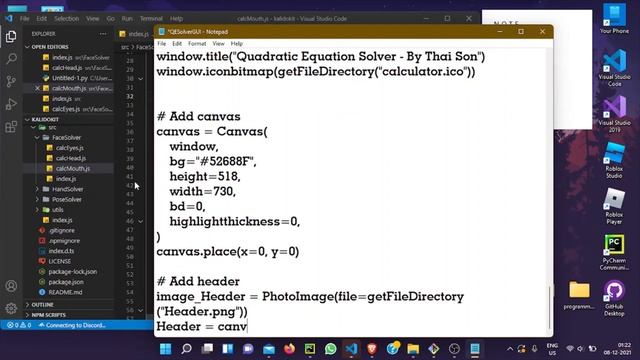Screen dimensions: 640x360
Task: Open Run and Debug in VS Code activity bar
Action: pyautogui.click(x=11, y=104)
